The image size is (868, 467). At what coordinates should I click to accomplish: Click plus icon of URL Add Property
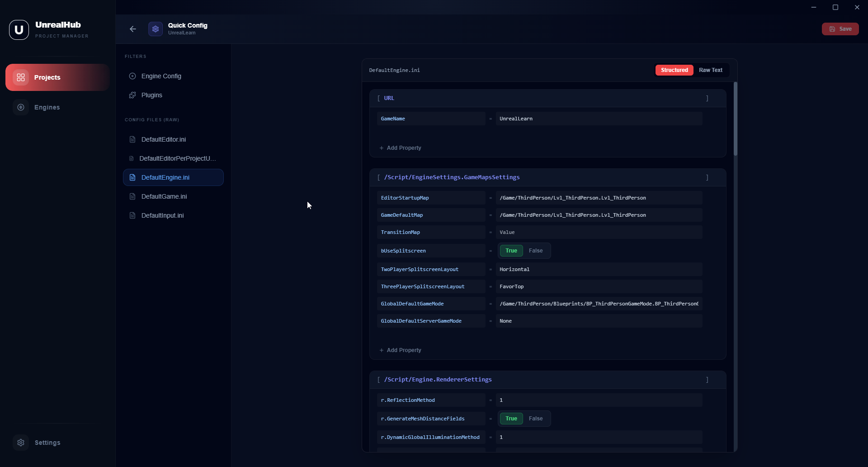[x=382, y=148]
